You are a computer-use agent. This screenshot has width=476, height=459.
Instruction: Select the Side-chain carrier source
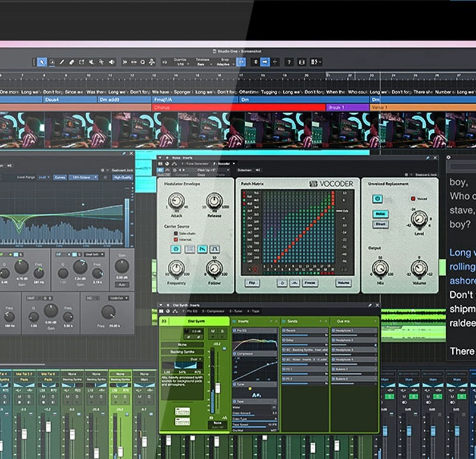pos(184,233)
